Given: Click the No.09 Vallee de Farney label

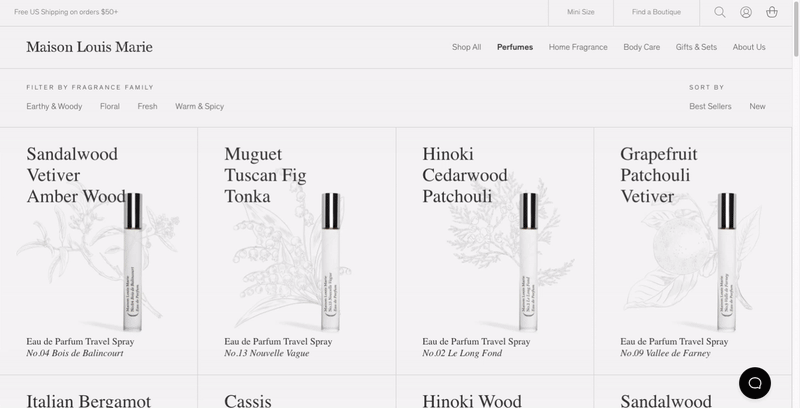Looking at the screenshot, I should point(665,353).
